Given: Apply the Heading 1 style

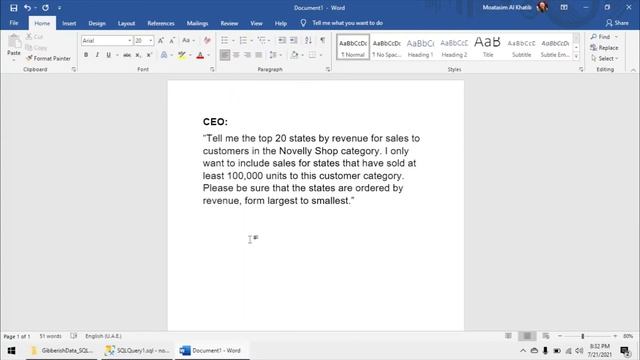Looking at the screenshot, I should pyautogui.click(x=420, y=47).
